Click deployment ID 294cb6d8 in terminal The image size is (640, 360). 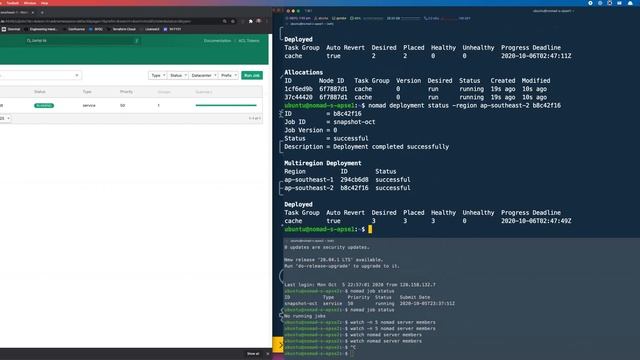tap(354, 180)
